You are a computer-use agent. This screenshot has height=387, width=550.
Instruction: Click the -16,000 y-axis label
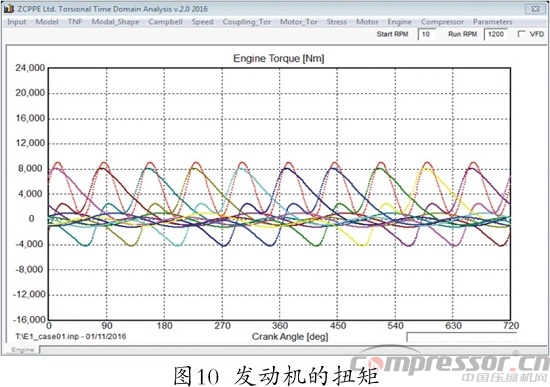click(29, 319)
